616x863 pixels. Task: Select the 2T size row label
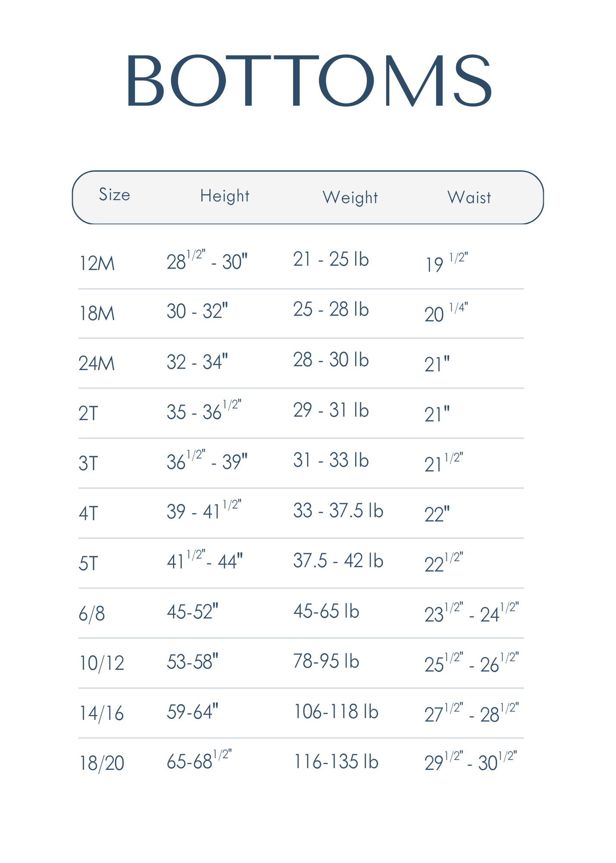click(x=88, y=413)
